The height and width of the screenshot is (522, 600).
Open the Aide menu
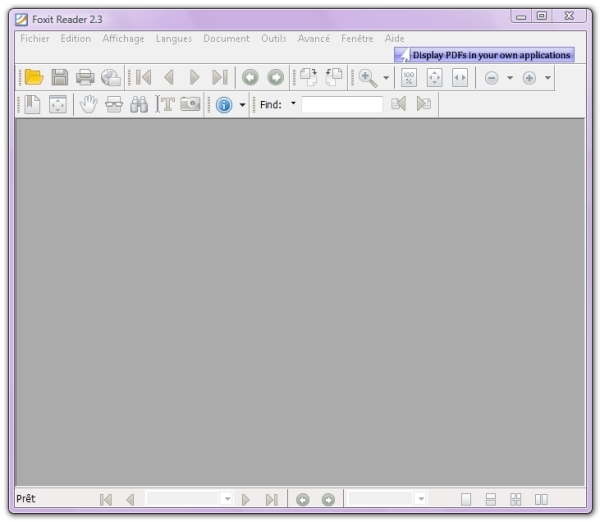pyautogui.click(x=395, y=39)
